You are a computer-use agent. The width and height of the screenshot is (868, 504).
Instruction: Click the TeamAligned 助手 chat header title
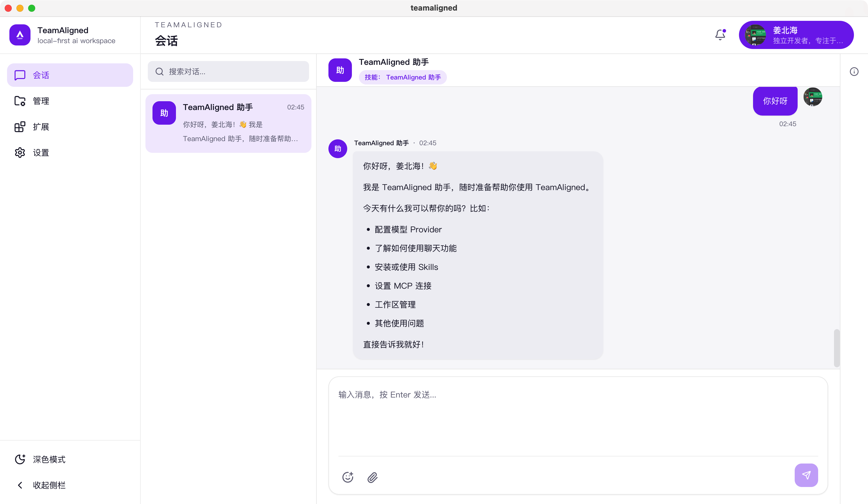pos(394,62)
